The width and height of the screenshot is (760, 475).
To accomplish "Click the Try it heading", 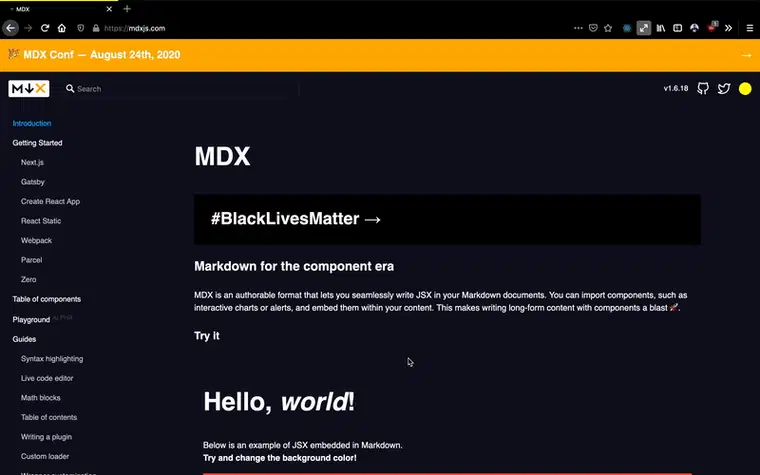I will pyautogui.click(x=207, y=336).
